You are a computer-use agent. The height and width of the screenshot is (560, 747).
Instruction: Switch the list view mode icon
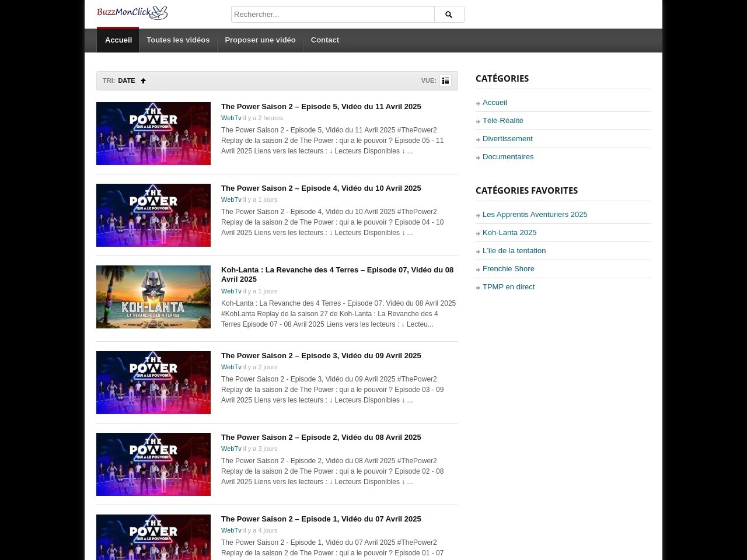tap(445, 81)
